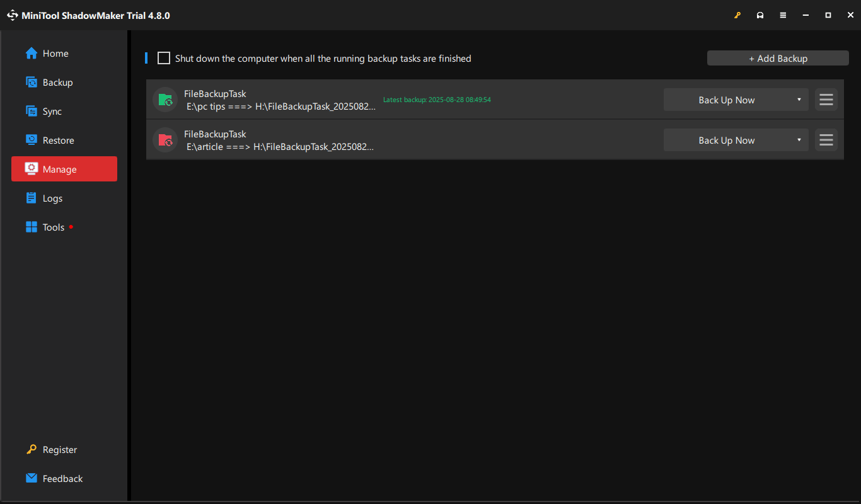Click the red notification dot beside Tools
861x504 pixels.
[71, 226]
